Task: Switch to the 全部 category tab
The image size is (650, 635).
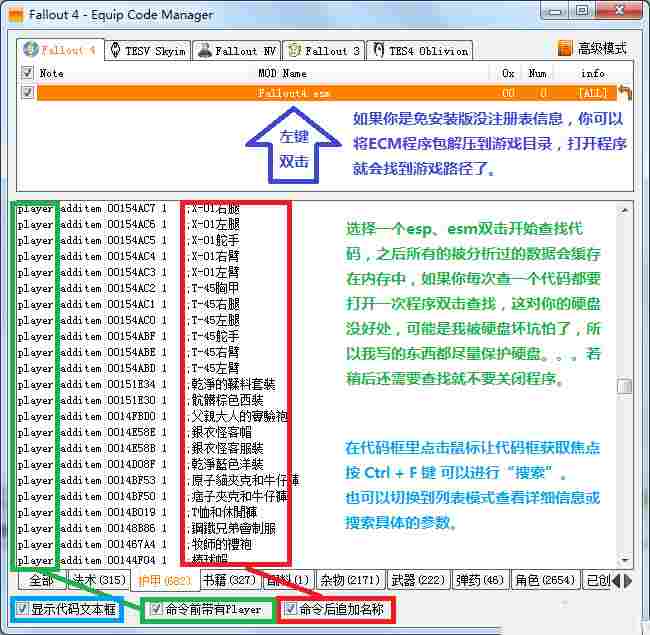Action: coord(42,580)
